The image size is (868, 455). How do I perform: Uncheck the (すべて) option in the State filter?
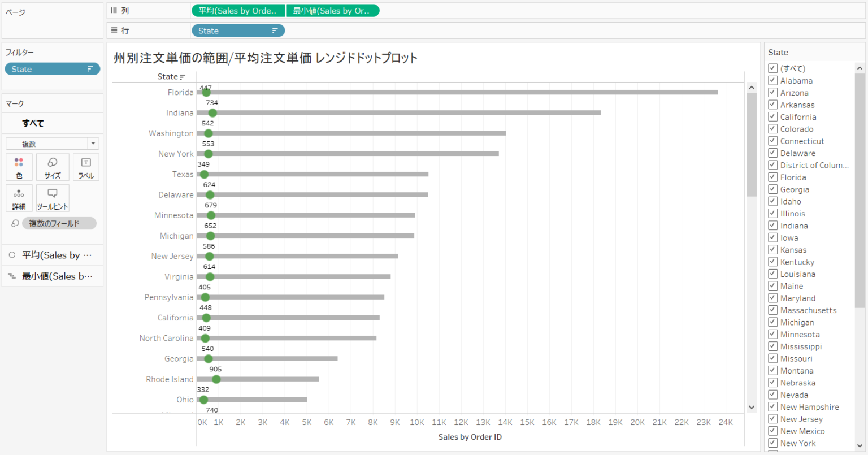pos(772,68)
